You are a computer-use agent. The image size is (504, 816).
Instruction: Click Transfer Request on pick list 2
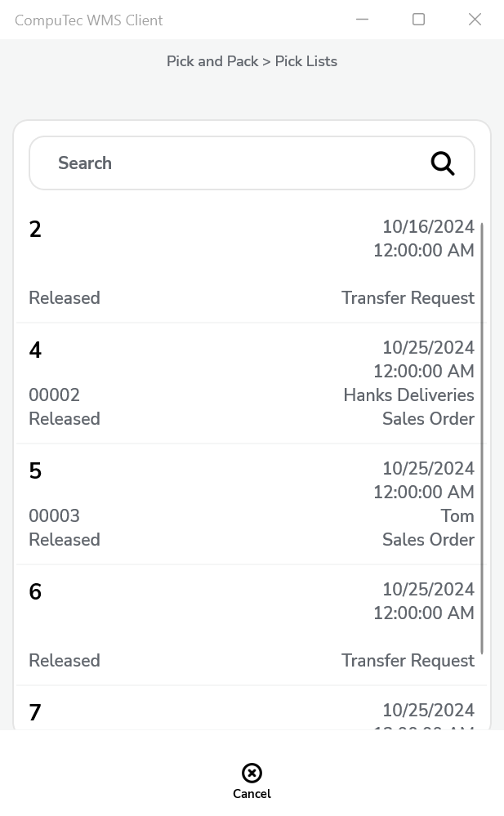coord(408,298)
